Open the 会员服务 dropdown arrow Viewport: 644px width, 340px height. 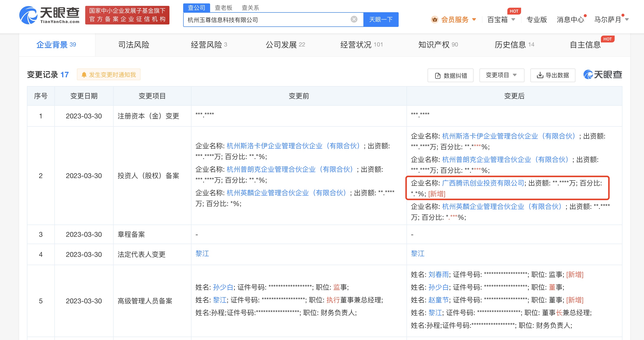point(474,20)
